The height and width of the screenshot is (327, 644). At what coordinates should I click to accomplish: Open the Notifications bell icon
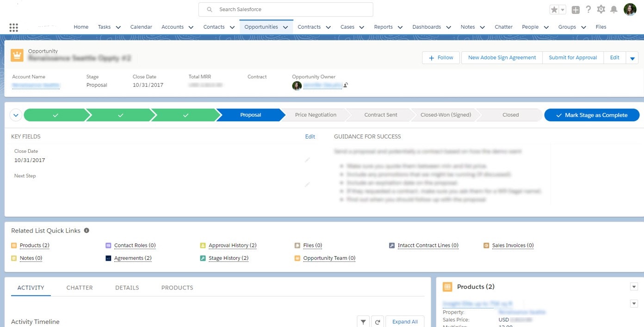point(614,10)
